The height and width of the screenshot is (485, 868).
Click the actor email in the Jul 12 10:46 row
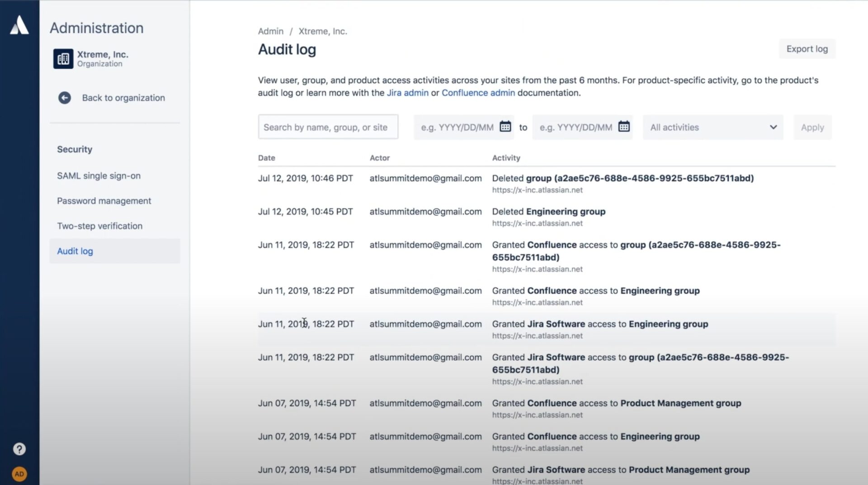(426, 178)
